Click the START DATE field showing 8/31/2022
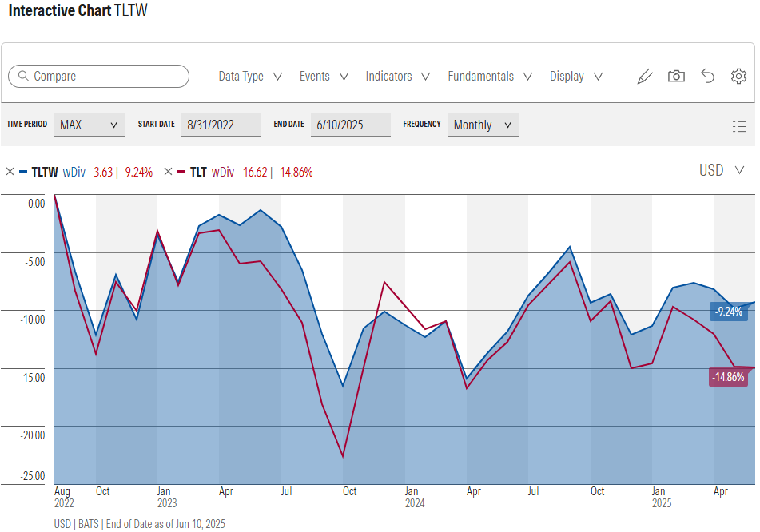Image resolution: width=760 pixels, height=532 pixels. pos(221,125)
